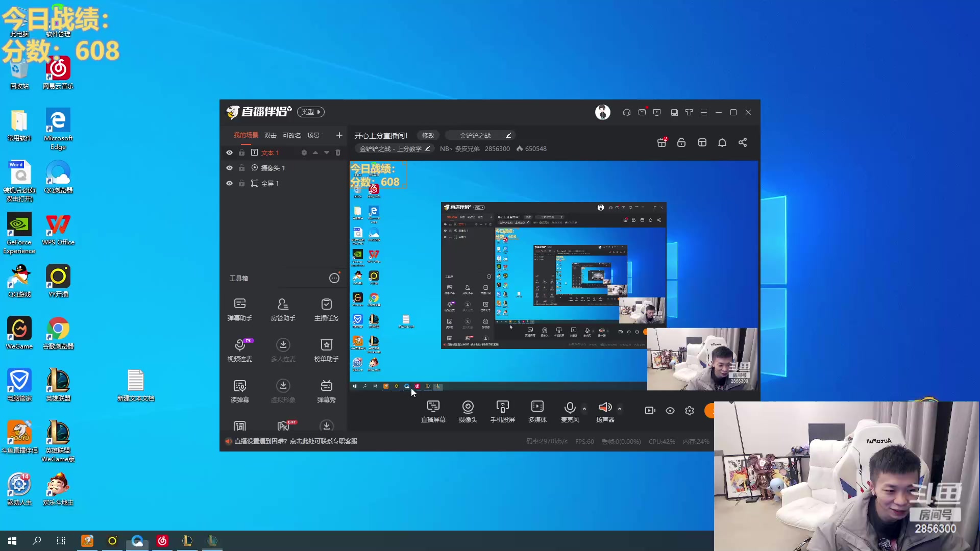This screenshot has height=551, width=980.
Task: Switch to the 双击 scene tab
Action: (270, 135)
